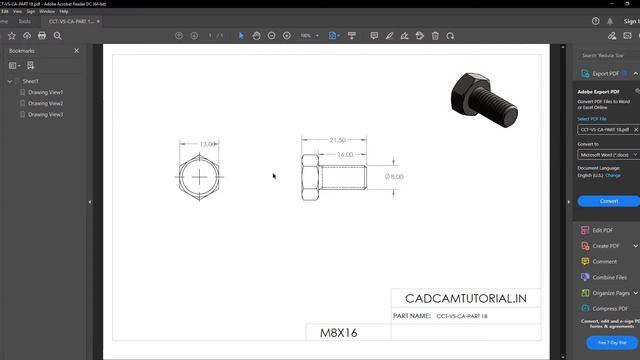
Task: Open the Edit menu
Action: [4, 11]
